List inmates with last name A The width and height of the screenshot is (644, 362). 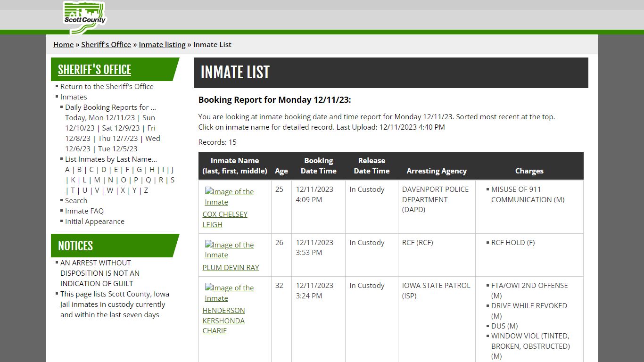tap(67, 169)
